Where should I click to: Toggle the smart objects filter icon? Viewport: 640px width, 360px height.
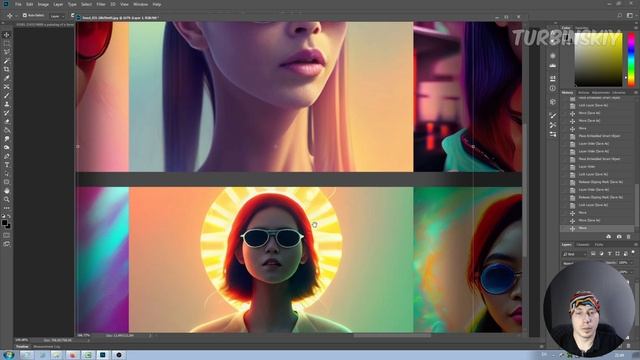625,254
